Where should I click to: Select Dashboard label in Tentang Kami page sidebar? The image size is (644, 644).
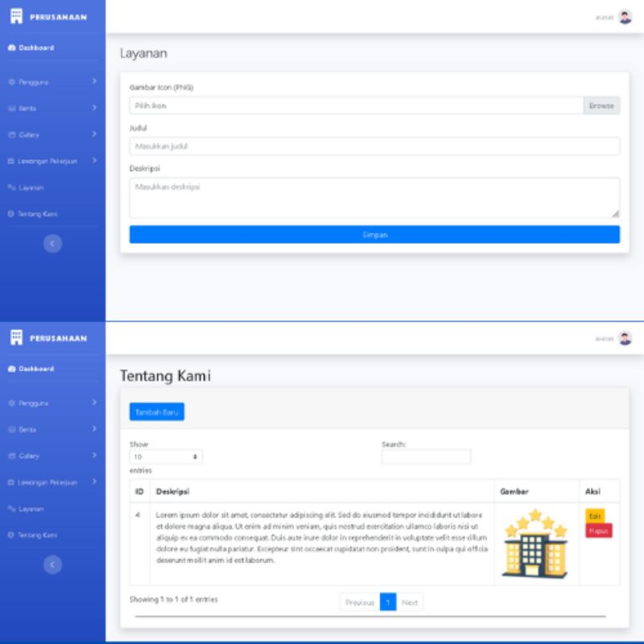[36, 369]
